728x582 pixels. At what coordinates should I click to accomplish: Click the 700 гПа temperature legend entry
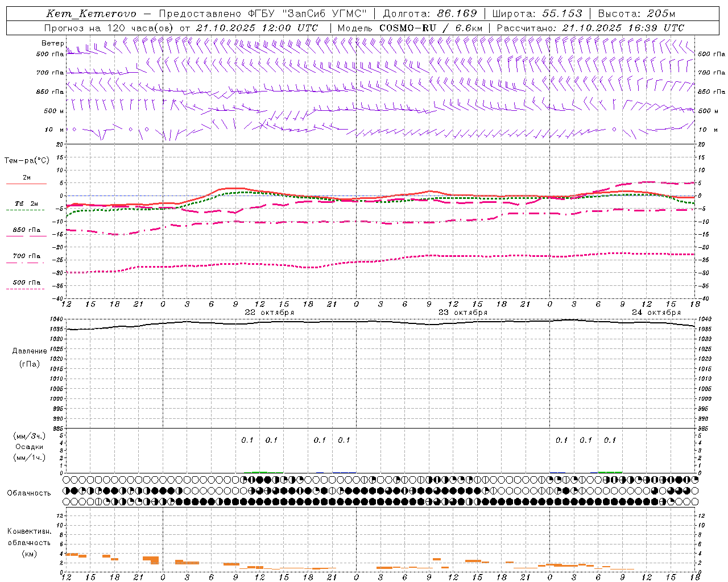pyautogui.click(x=27, y=256)
